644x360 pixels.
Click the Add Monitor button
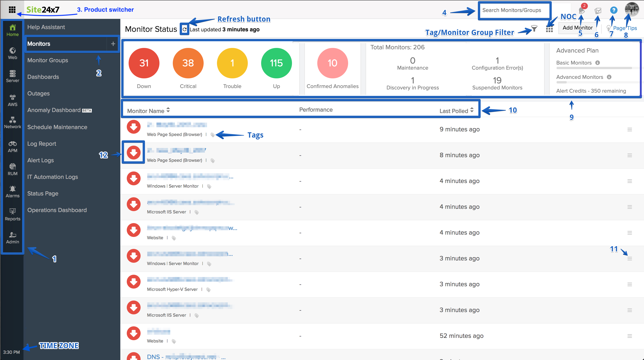coord(578,27)
